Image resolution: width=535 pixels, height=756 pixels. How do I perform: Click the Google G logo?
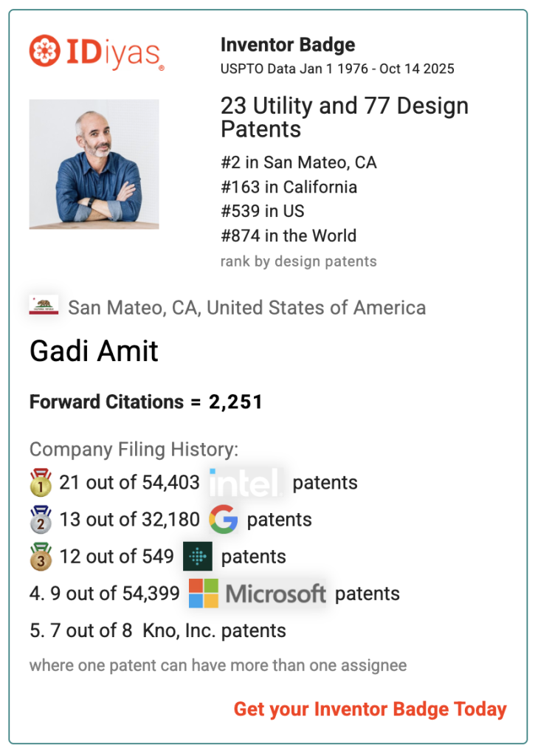tap(223, 520)
